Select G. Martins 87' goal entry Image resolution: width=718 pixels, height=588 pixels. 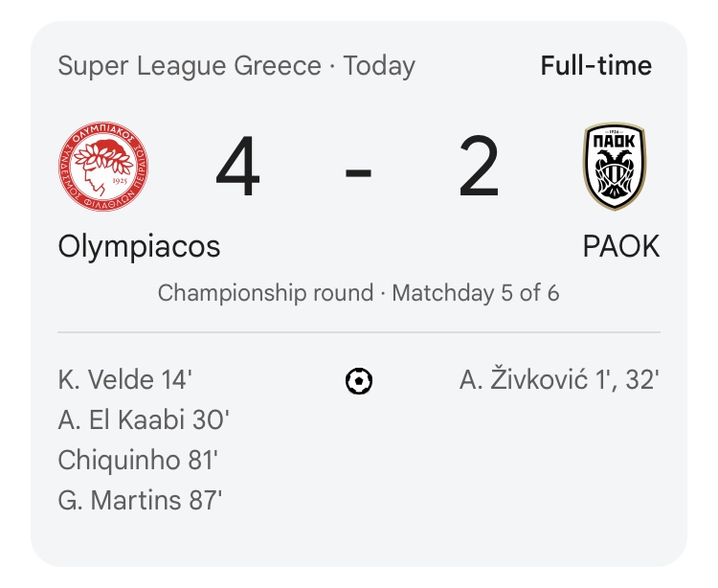[140, 500]
